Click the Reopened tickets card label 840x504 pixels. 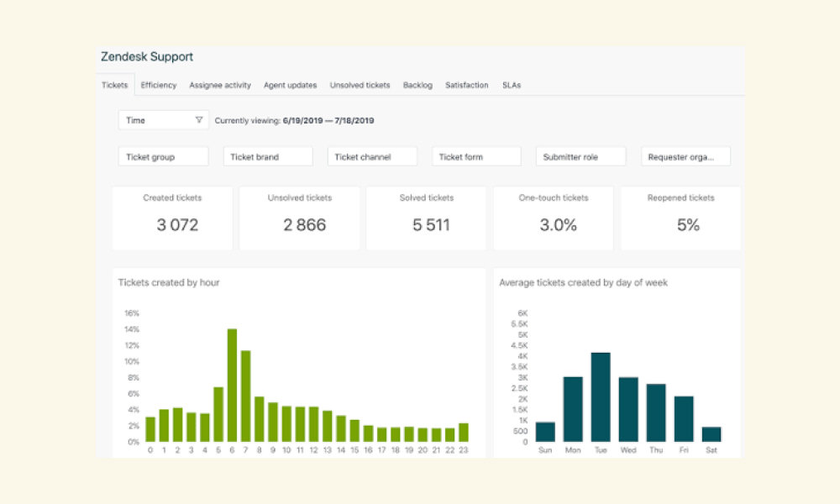[681, 197]
